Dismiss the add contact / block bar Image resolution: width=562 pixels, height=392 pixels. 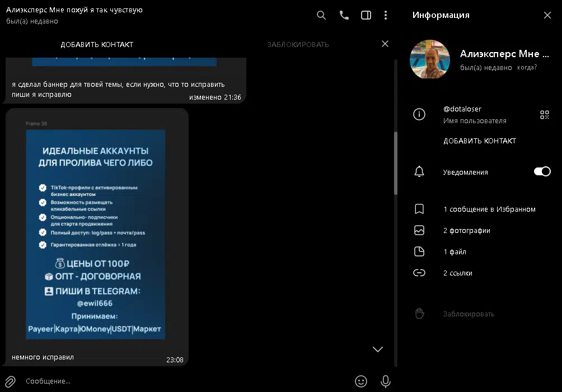click(385, 44)
